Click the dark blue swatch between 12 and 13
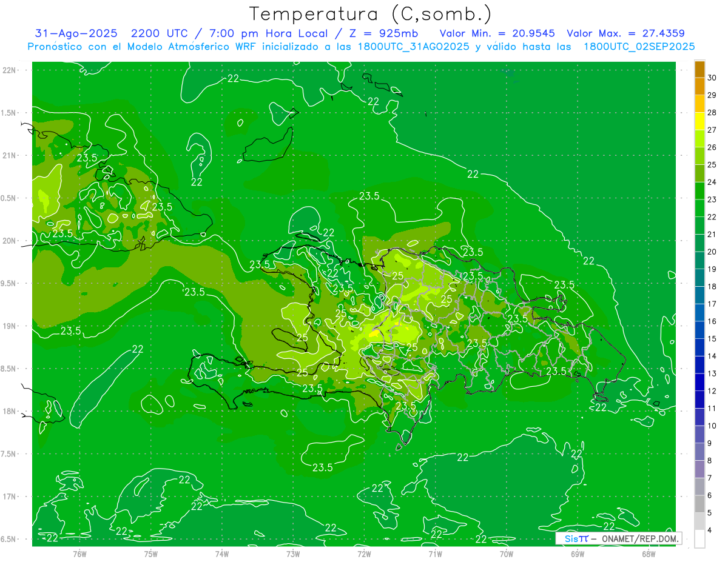 click(x=699, y=383)
